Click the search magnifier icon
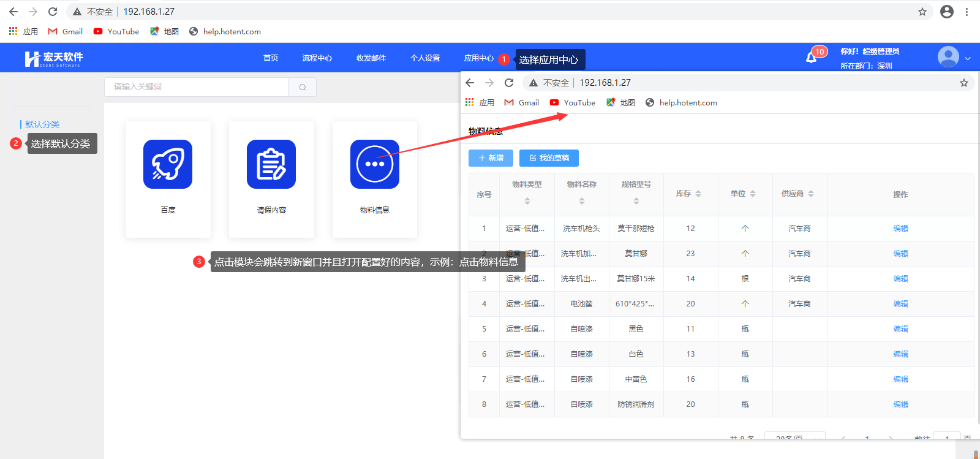Image resolution: width=980 pixels, height=459 pixels. [x=303, y=87]
